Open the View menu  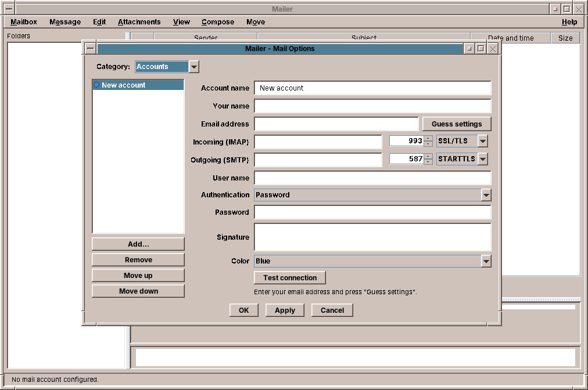pos(181,21)
